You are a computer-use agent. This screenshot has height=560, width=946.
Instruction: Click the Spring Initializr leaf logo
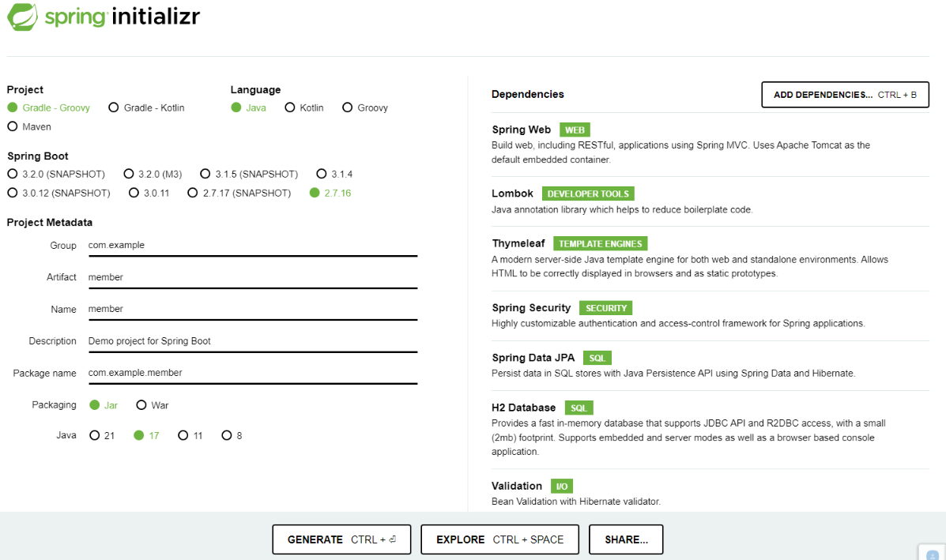point(22,17)
